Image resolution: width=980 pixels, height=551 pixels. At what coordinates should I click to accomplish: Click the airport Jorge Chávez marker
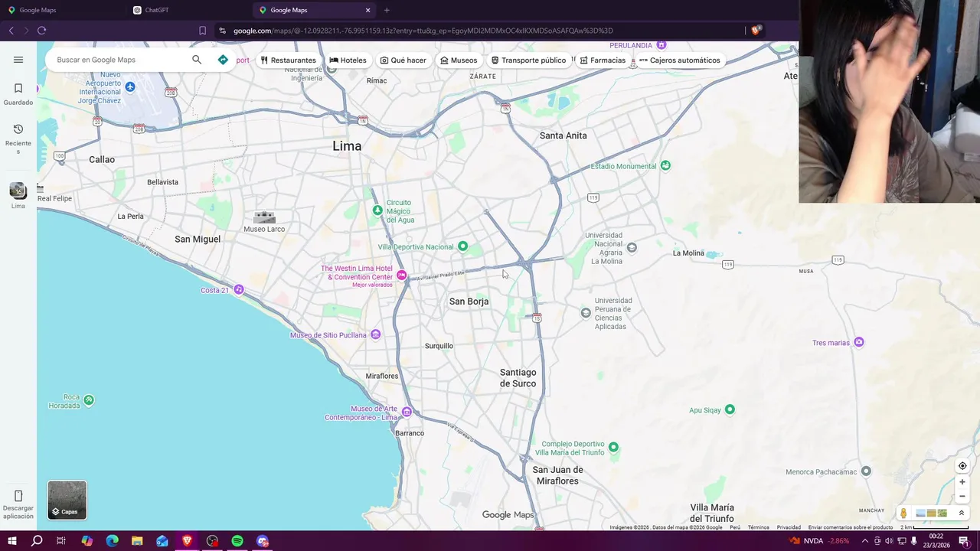tap(130, 86)
